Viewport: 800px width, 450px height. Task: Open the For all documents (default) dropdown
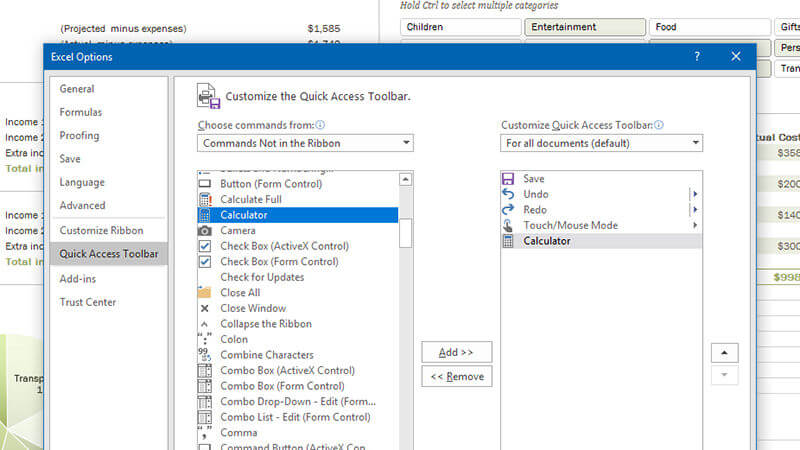(601, 143)
